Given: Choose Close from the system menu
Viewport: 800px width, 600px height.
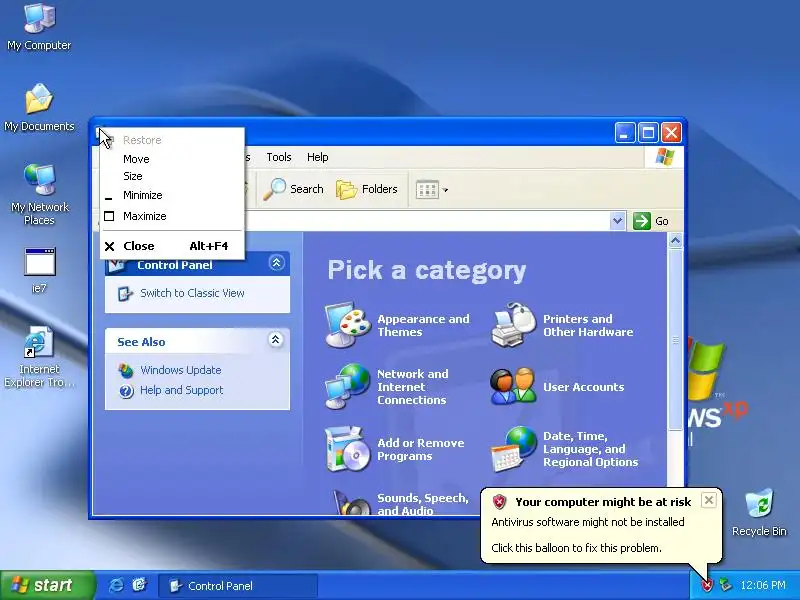Looking at the screenshot, I should click(172, 246).
